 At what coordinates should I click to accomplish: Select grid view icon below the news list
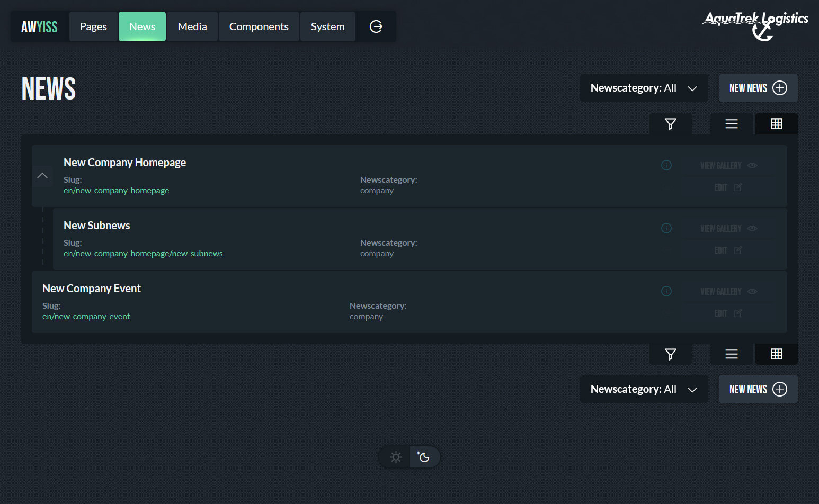click(x=776, y=354)
